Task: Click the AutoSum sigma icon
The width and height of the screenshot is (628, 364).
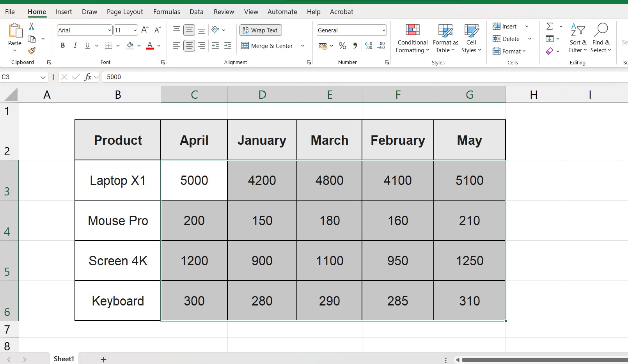Action: (550, 26)
